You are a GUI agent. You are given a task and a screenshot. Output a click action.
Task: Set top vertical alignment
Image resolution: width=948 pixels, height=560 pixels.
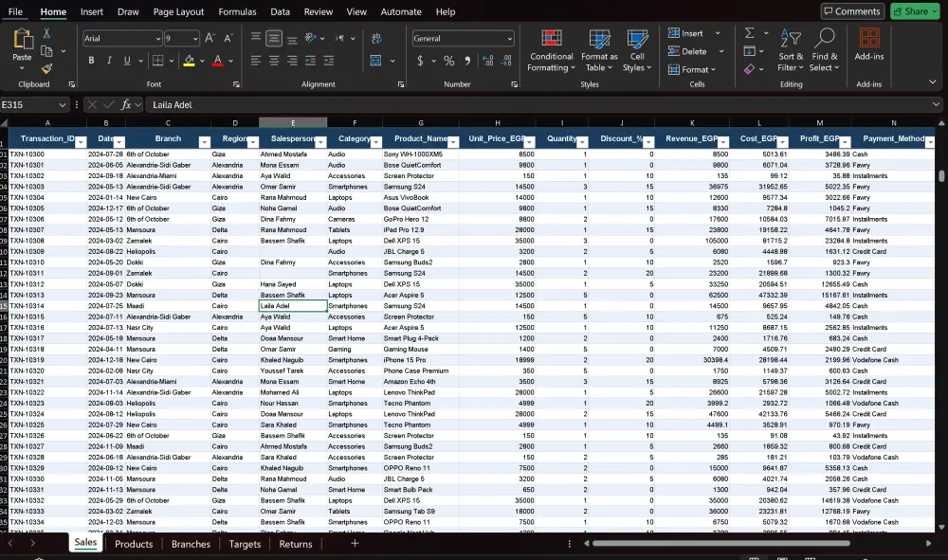pos(256,38)
